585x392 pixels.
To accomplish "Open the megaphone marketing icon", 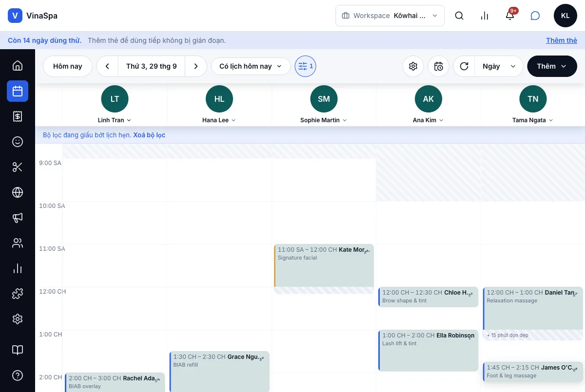I will pyautogui.click(x=18, y=218).
